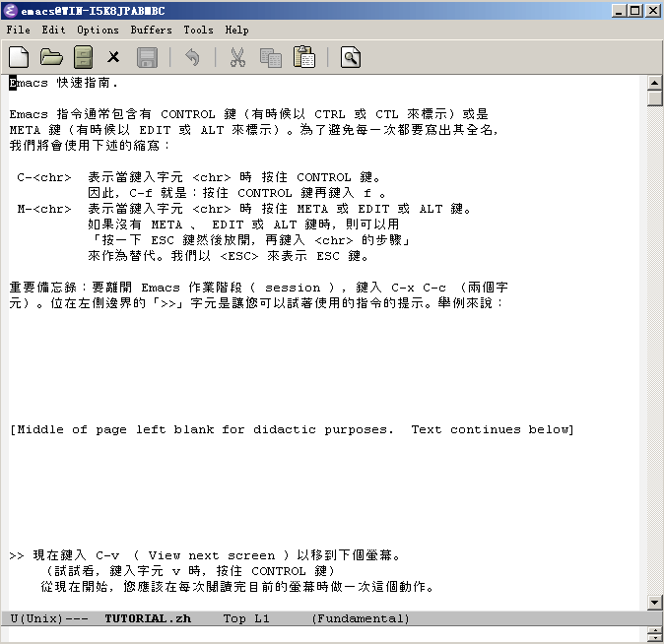Click the 'Middle of page left blank' line

(292, 429)
